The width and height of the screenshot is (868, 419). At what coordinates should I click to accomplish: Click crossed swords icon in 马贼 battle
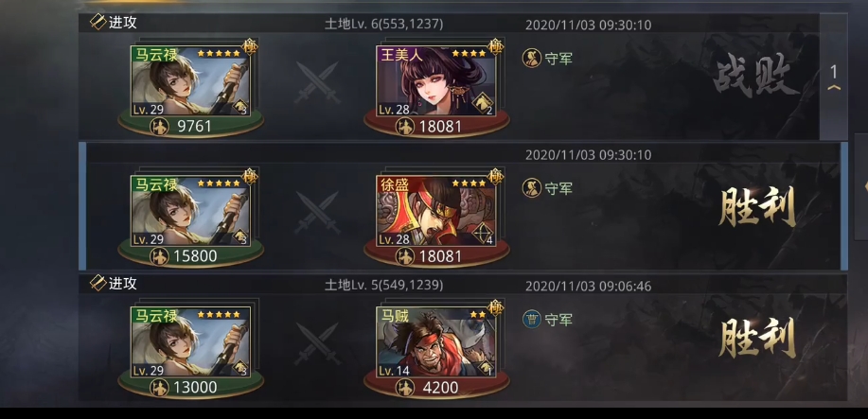(317, 343)
